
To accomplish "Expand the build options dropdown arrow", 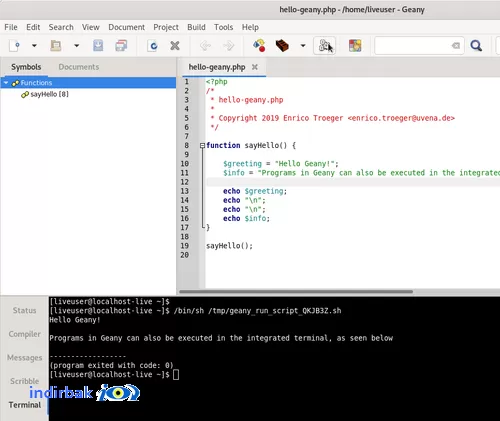I will (x=303, y=45).
